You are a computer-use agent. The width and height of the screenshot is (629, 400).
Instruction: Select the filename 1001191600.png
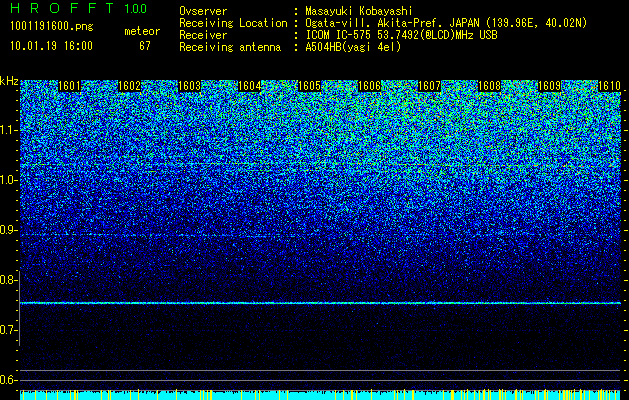coord(52,27)
